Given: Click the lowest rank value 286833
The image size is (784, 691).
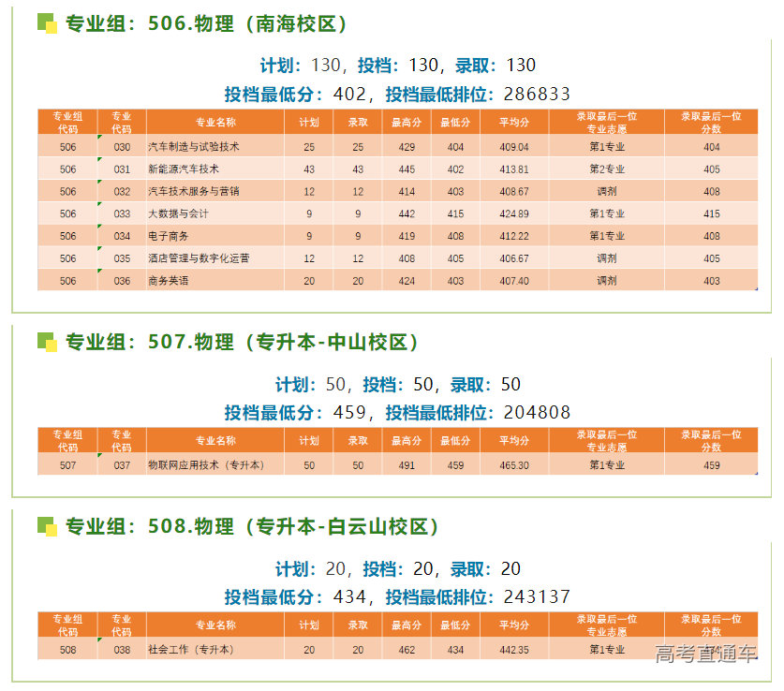Looking at the screenshot, I should [x=536, y=94].
